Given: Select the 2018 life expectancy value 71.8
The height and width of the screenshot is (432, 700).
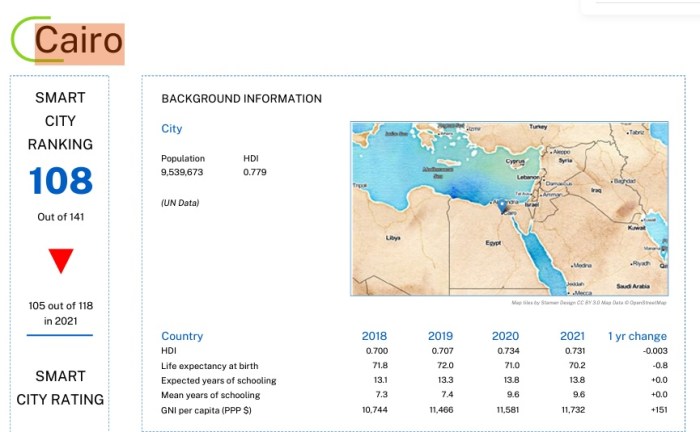Looking at the screenshot, I should pos(380,365).
